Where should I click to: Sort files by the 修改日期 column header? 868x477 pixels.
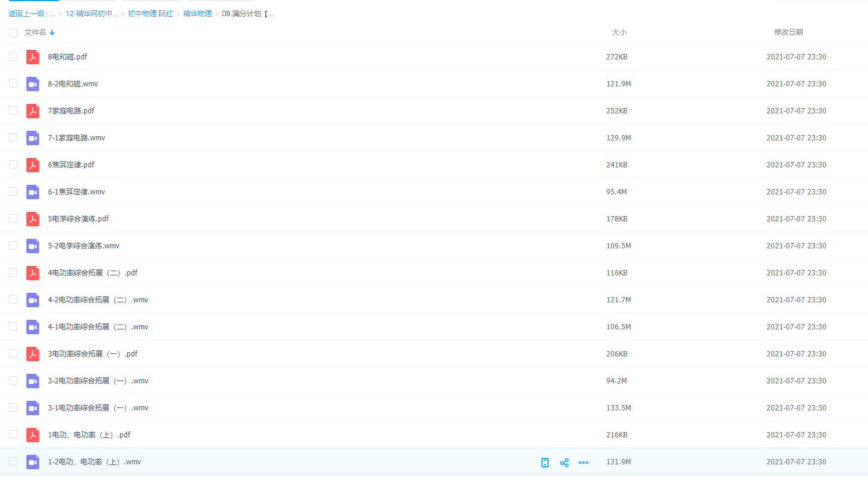[788, 32]
